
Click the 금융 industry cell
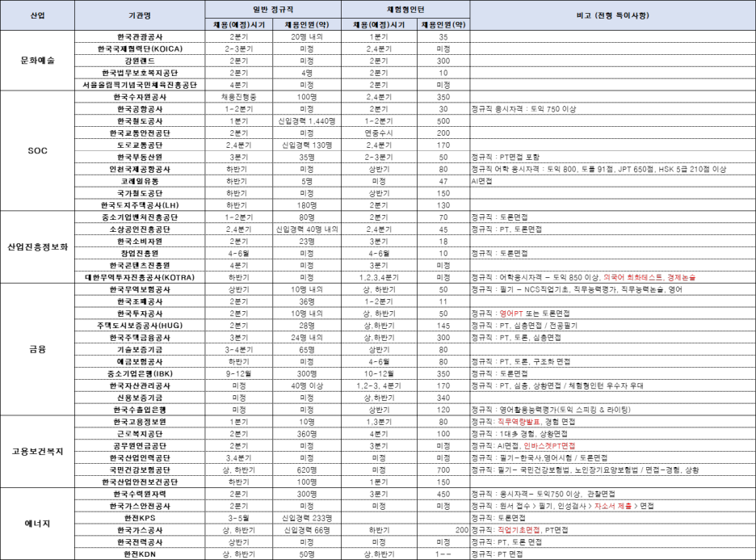coord(38,349)
